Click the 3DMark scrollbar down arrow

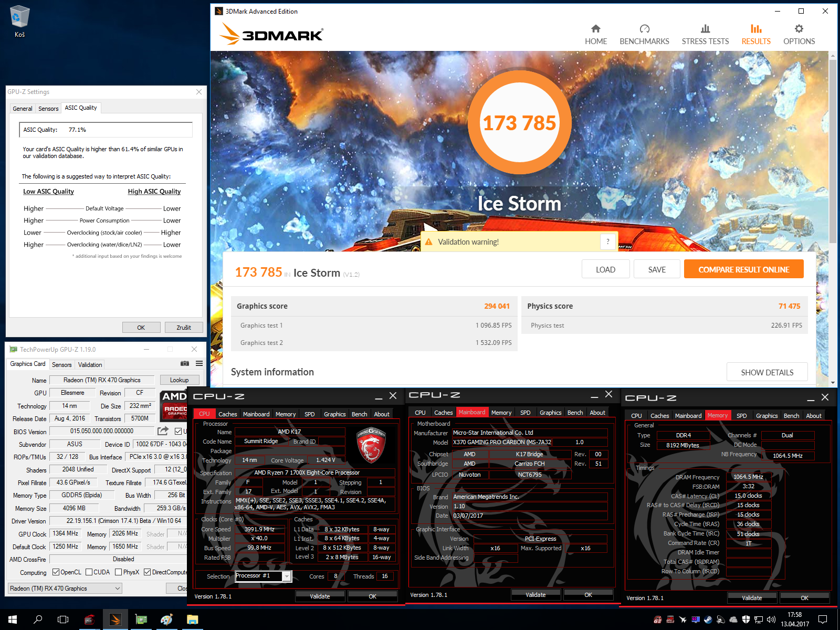click(833, 383)
